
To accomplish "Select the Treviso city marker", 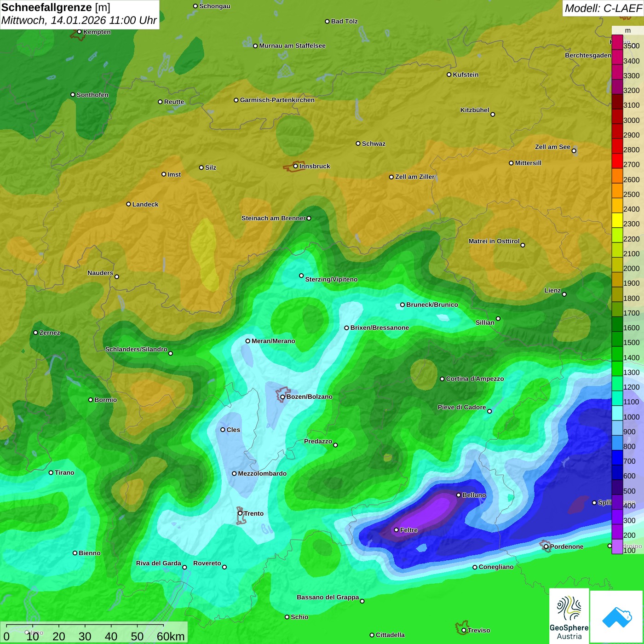I will coord(464,630).
